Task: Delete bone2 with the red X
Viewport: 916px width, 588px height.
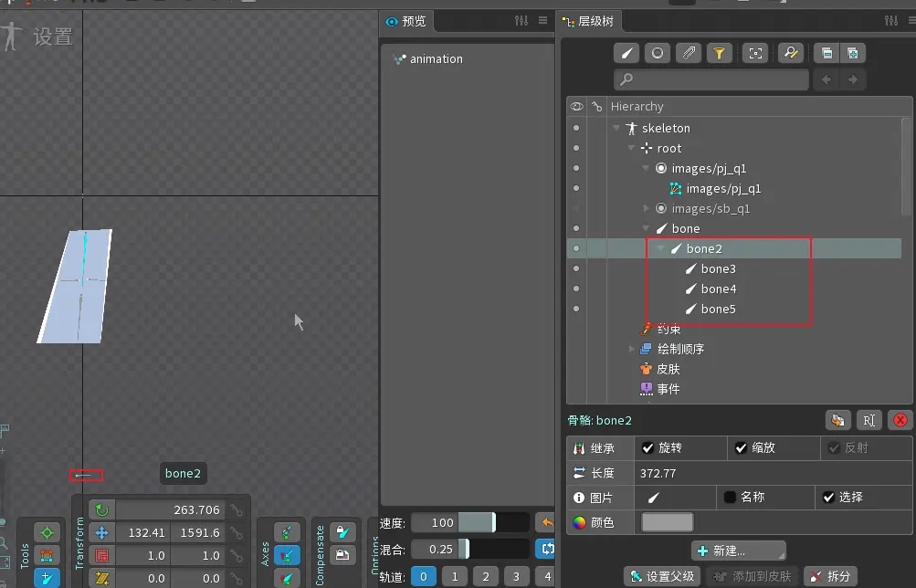Action: click(x=900, y=420)
